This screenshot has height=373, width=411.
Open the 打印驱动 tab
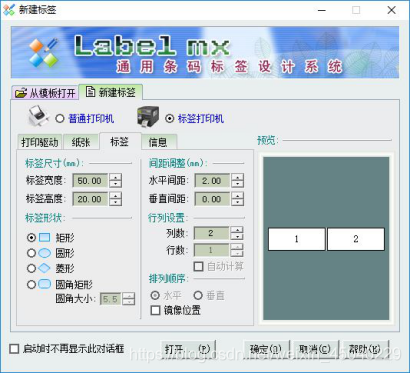pos(40,143)
